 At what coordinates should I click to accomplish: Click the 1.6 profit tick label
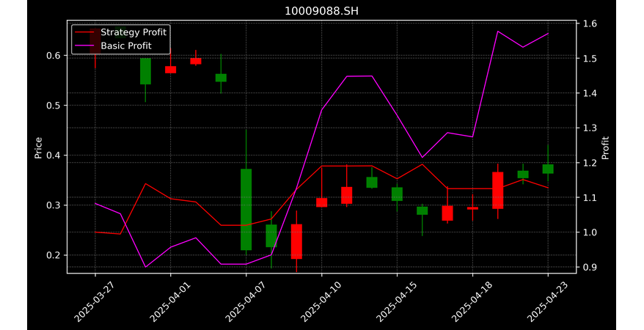(x=590, y=23)
